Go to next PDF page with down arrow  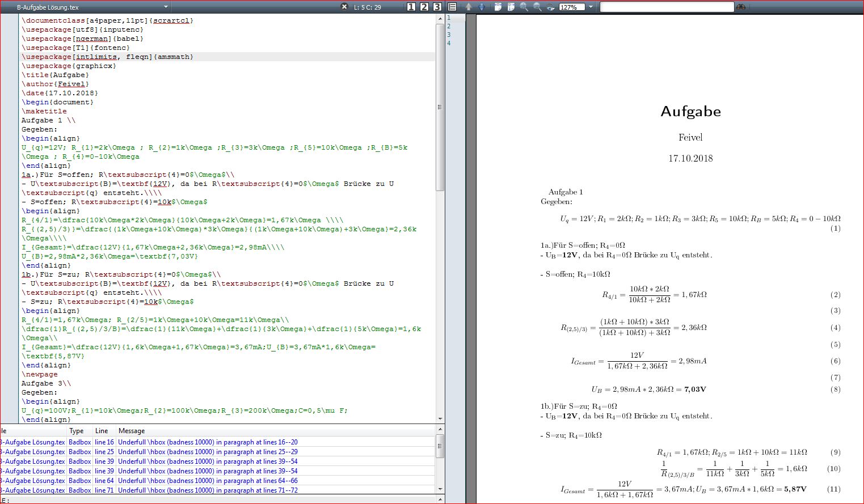pyautogui.click(x=482, y=7)
